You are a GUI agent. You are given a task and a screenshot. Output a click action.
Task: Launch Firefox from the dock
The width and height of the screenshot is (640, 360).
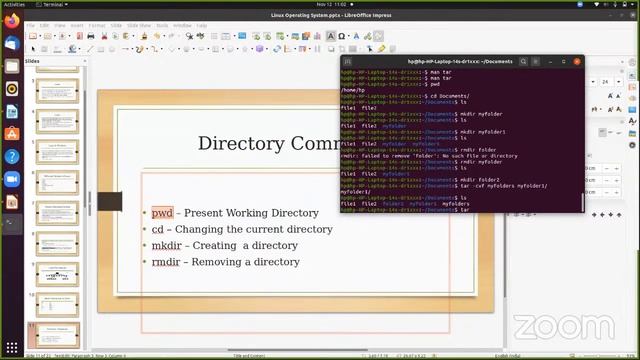click(12, 20)
